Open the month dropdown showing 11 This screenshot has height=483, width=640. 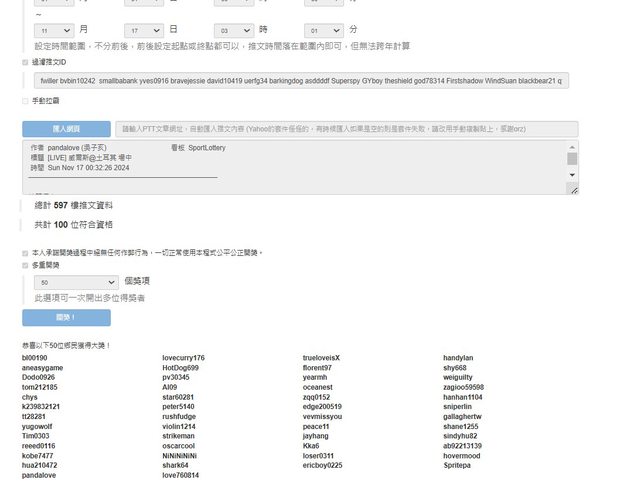click(53, 31)
